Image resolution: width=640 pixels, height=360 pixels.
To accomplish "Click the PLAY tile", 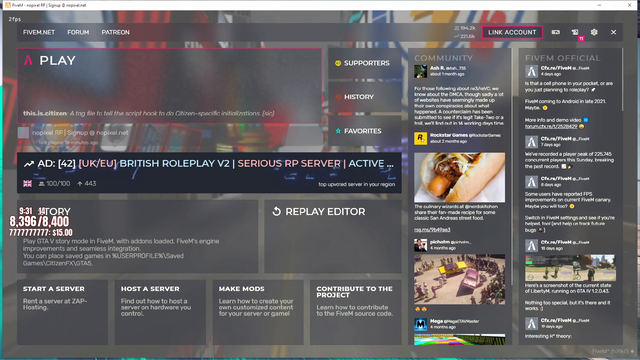I will [x=169, y=86].
